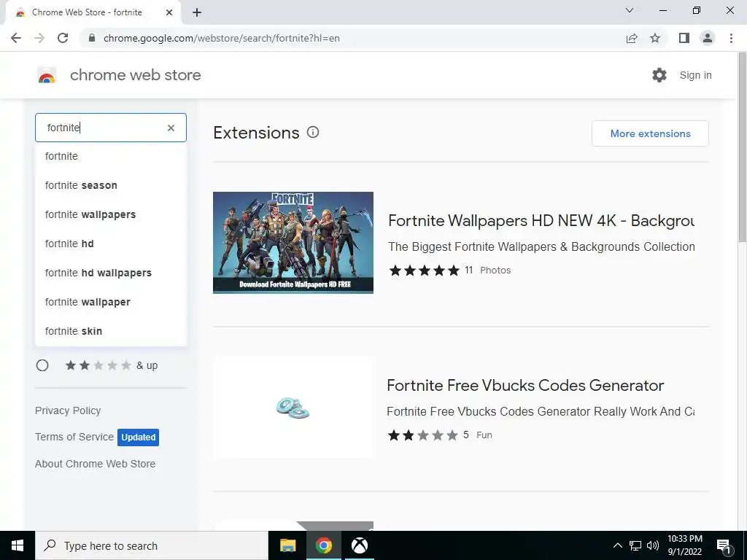
Task: Close the Chrome Web Store tab
Action: pos(169,12)
